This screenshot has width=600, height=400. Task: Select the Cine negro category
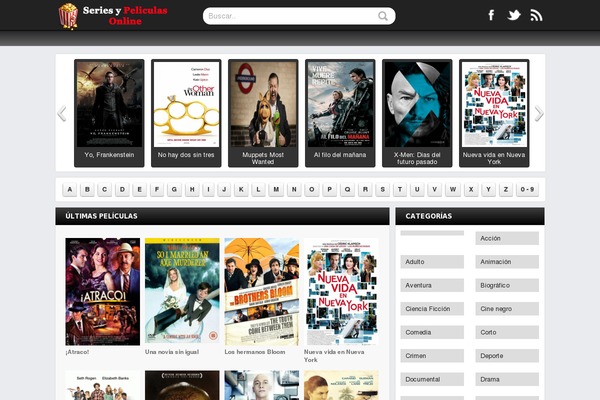[x=507, y=309]
